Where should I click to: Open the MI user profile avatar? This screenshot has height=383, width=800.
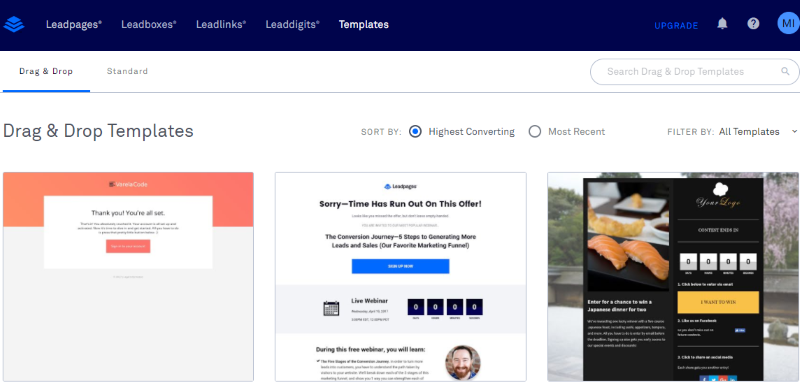788,23
